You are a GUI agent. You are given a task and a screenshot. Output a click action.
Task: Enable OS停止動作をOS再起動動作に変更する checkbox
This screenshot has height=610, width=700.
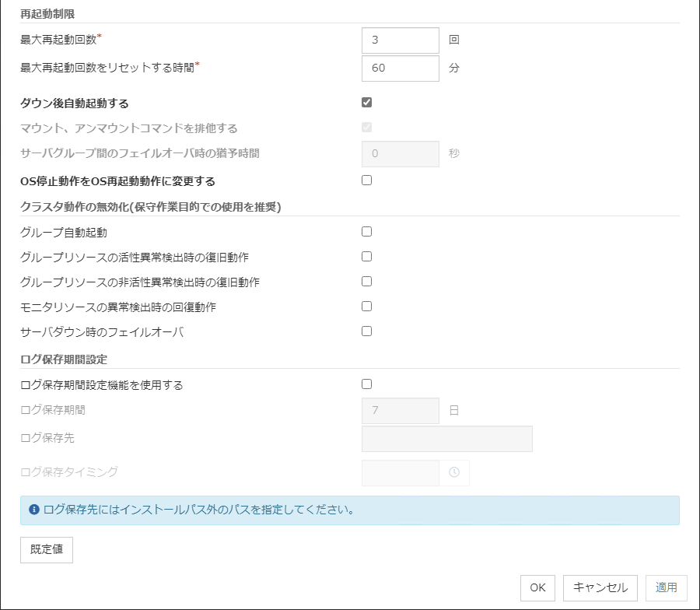(367, 181)
